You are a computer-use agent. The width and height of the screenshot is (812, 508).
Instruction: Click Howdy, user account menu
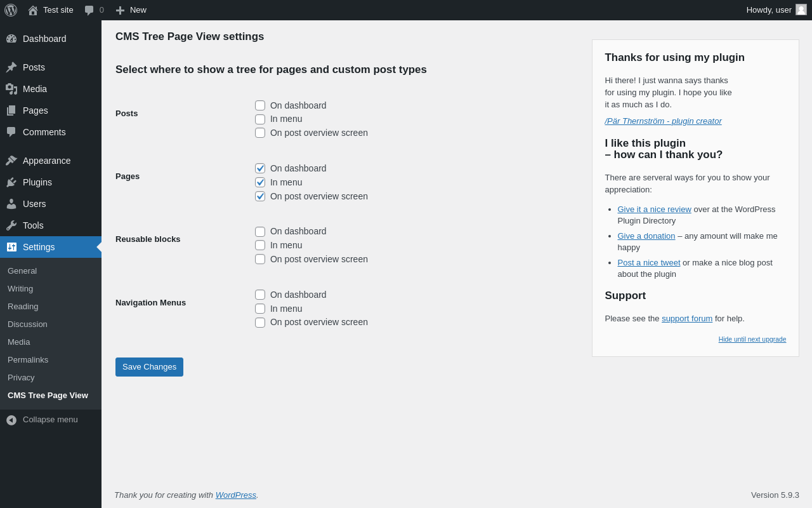(776, 10)
